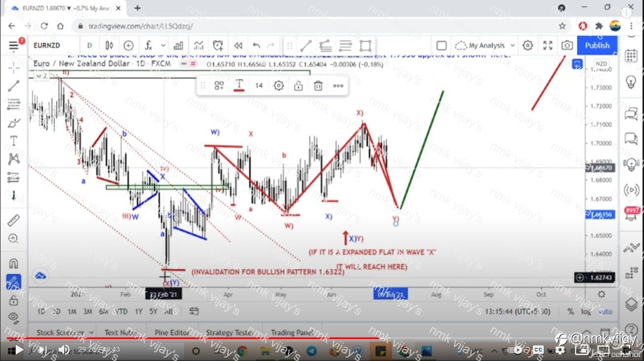Collapse the indicator legend showing 2
The width and height of the screenshot is (644, 361).
(42, 76)
